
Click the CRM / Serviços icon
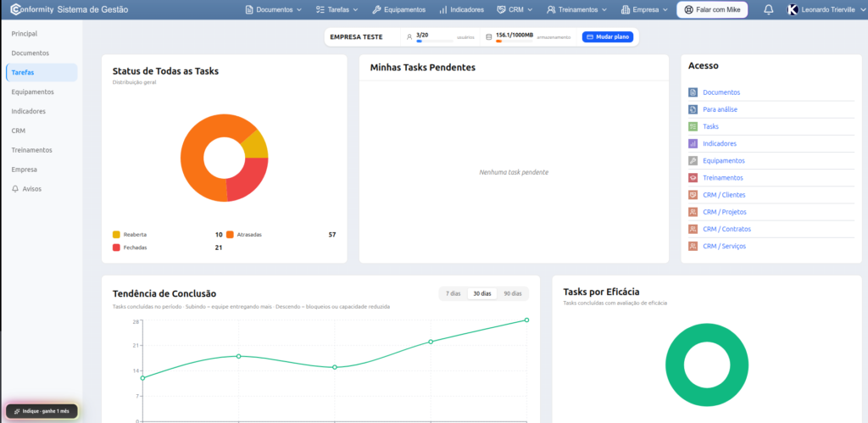693,246
